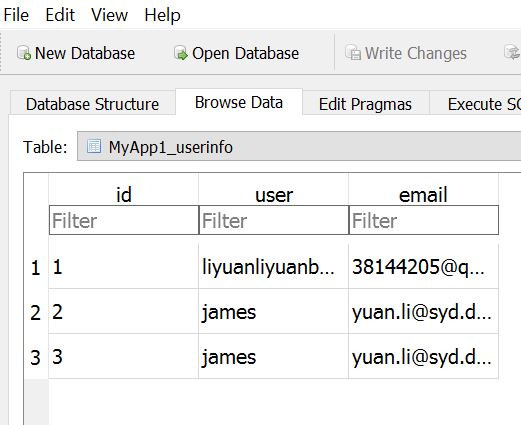The image size is (521, 425).
Task: Click the user column Filter field
Action: (274, 220)
